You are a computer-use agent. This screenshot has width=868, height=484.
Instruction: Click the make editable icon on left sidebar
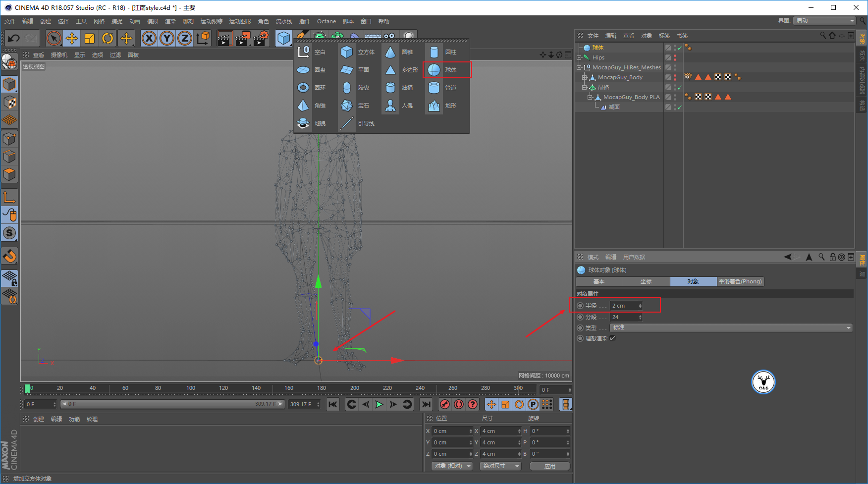(x=9, y=61)
